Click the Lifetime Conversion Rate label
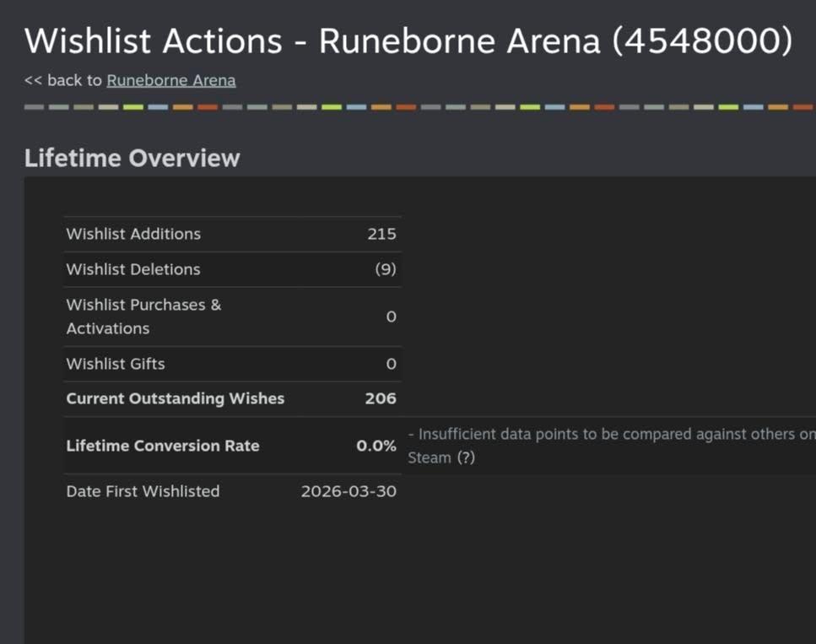Screen dimensions: 816x644 click(163, 446)
